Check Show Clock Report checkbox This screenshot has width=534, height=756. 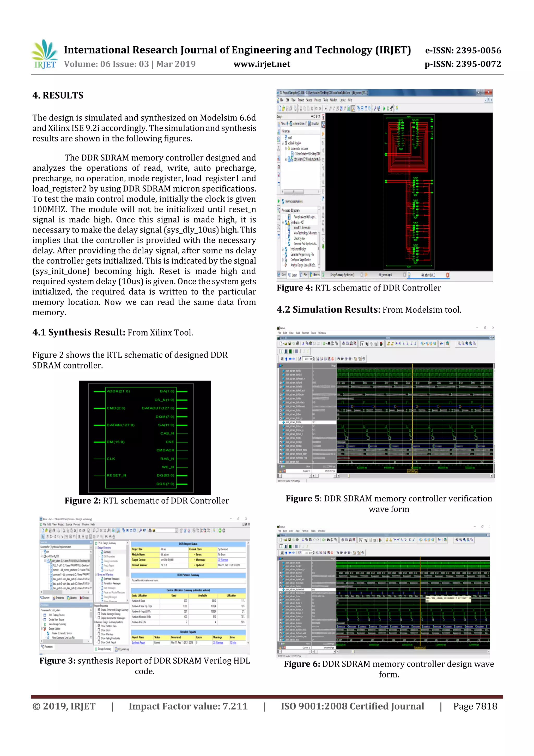point(99,642)
